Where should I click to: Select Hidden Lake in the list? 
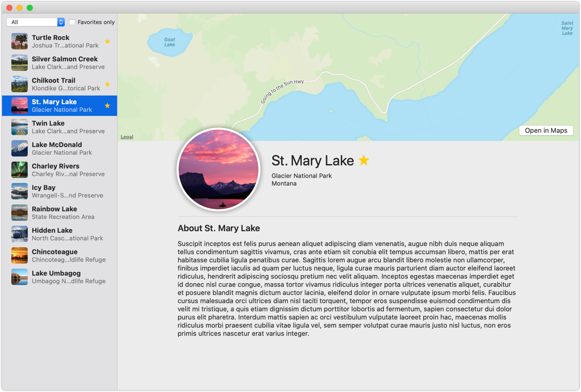(59, 234)
